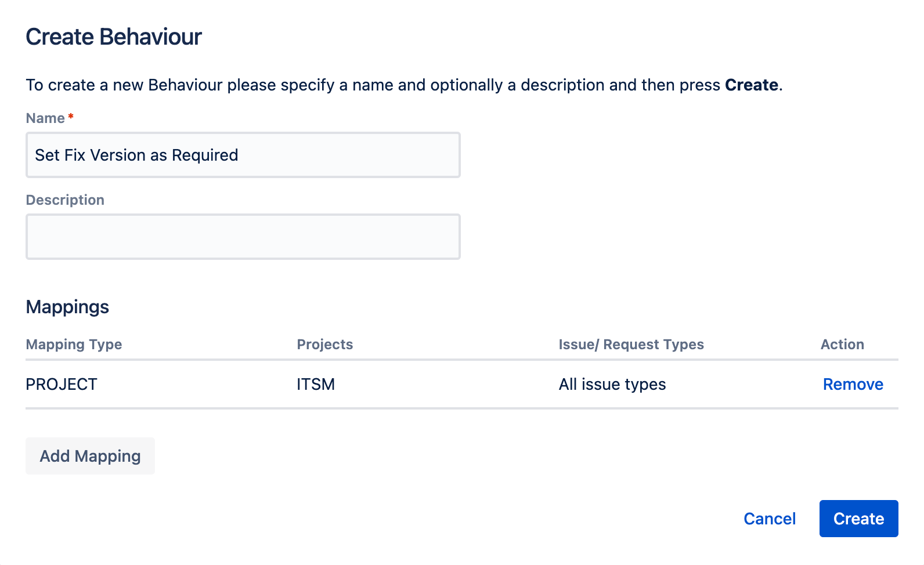Click the Name field label

click(x=45, y=118)
